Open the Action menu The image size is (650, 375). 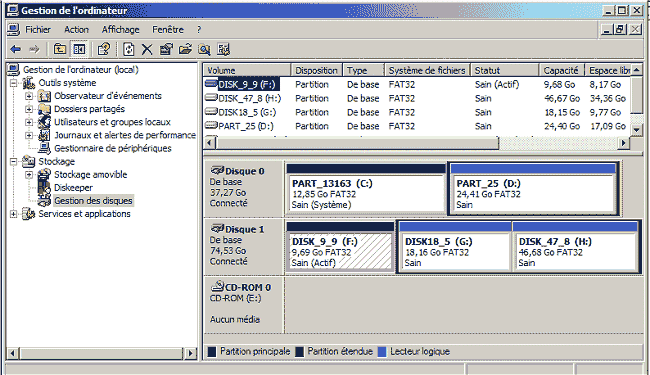coord(76,29)
